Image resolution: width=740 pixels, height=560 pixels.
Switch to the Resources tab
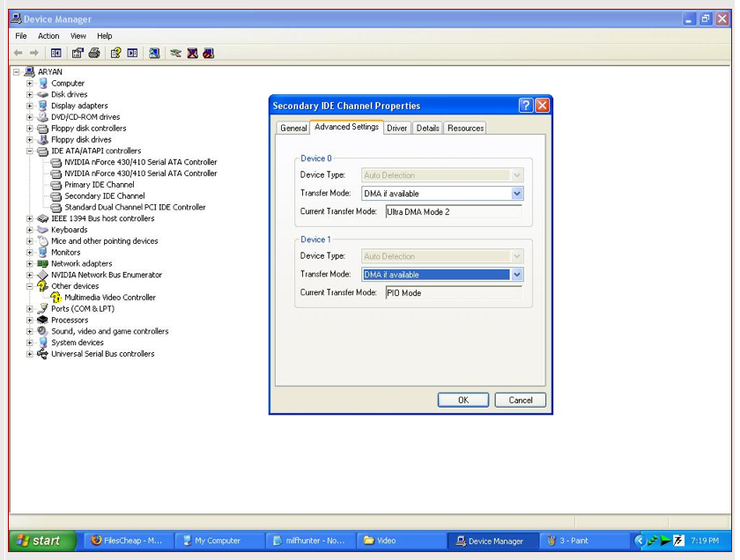click(465, 128)
